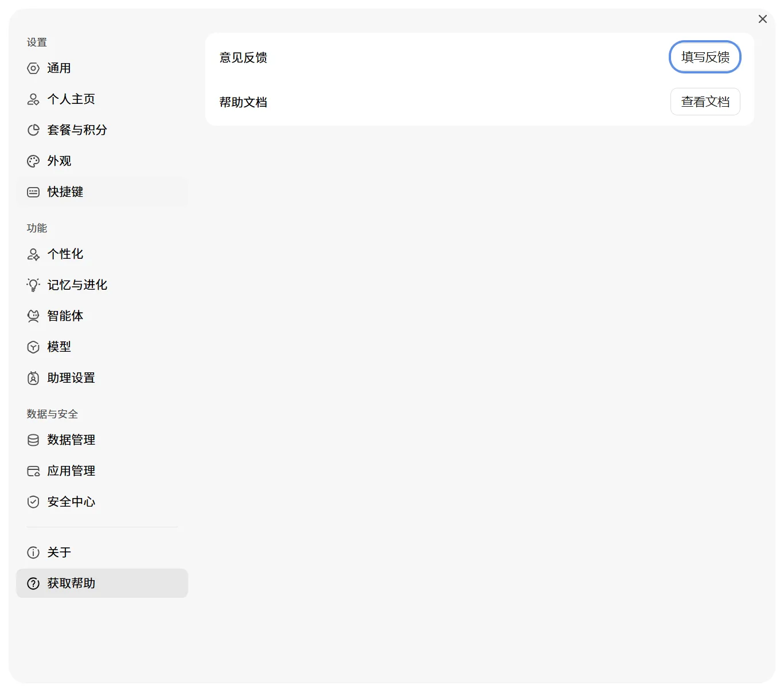Close the settings dialog with the X

pos(763,19)
